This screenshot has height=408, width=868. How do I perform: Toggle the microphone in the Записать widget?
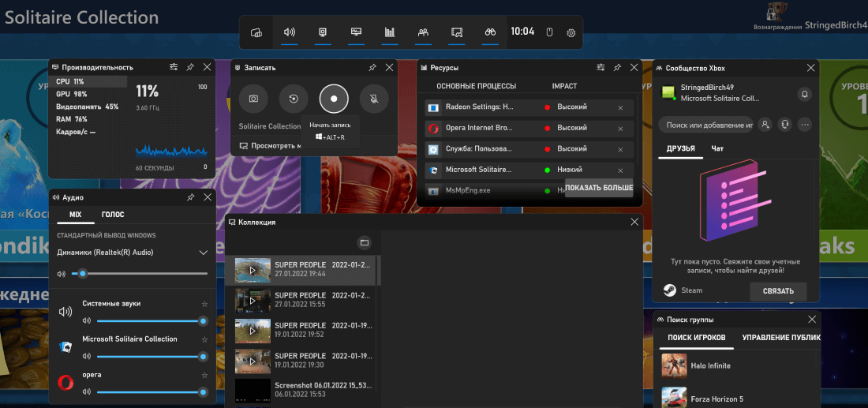click(374, 99)
